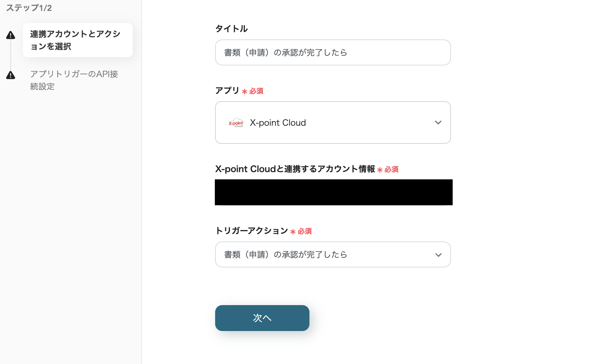The image size is (590, 364).
Task: Click the アプリ field label
Action: (227, 90)
